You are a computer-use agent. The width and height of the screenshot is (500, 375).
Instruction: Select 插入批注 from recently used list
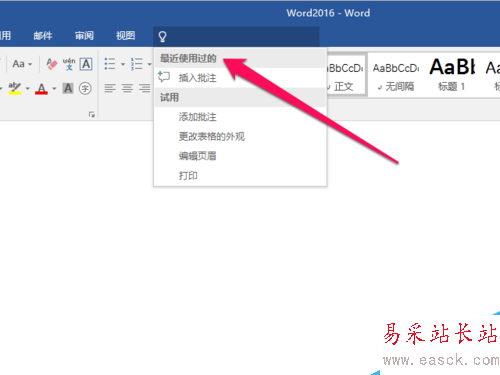(x=240, y=78)
